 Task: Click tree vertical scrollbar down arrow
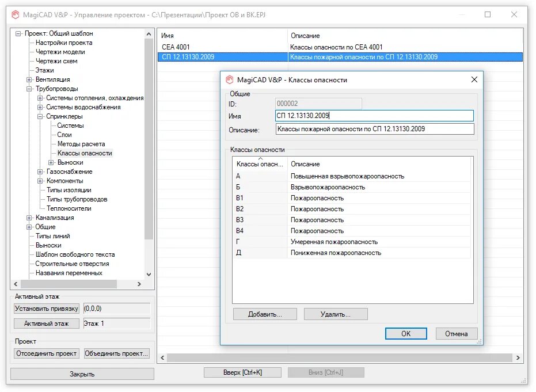(149, 275)
